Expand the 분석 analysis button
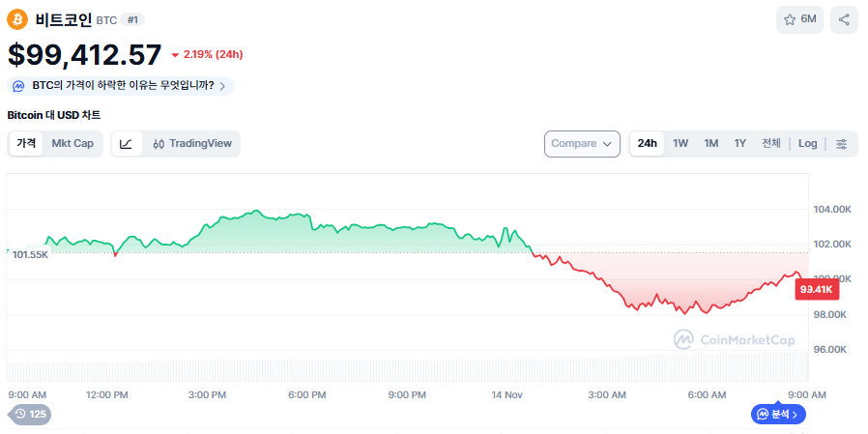Viewport: 868px width, 434px height. tap(779, 414)
